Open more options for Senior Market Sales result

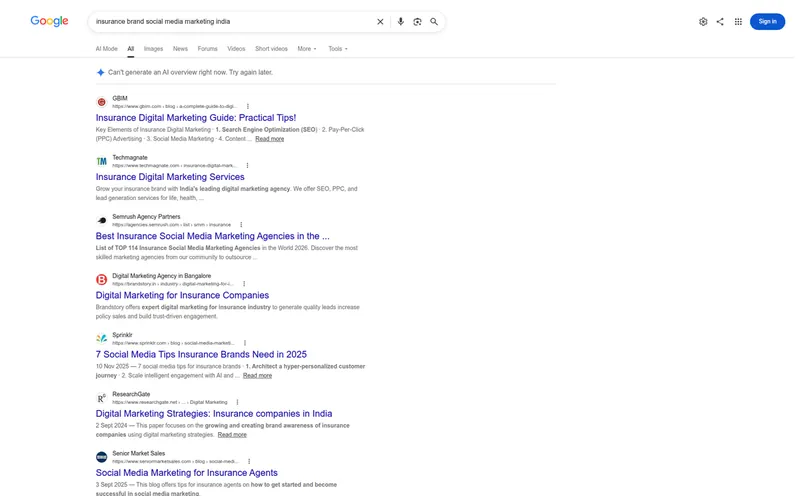click(249, 461)
